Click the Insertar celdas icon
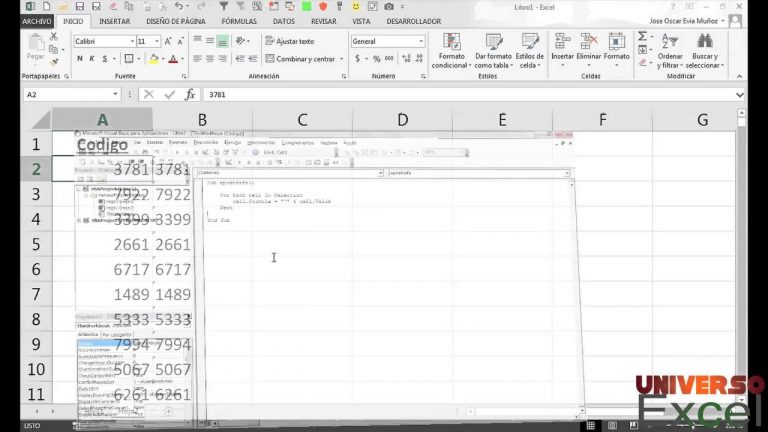Image resolution: width=768 pixels, height=432 pixels. (x=563, y=42)
